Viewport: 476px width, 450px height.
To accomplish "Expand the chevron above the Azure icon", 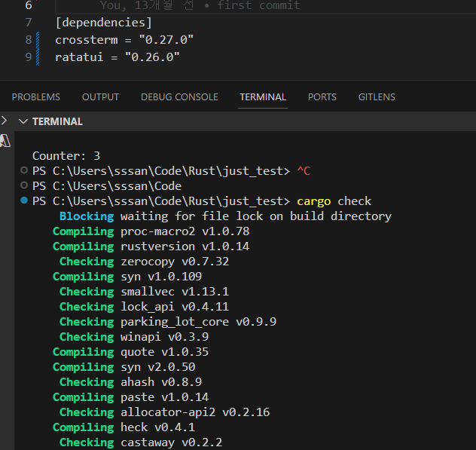I will (4, 121).
